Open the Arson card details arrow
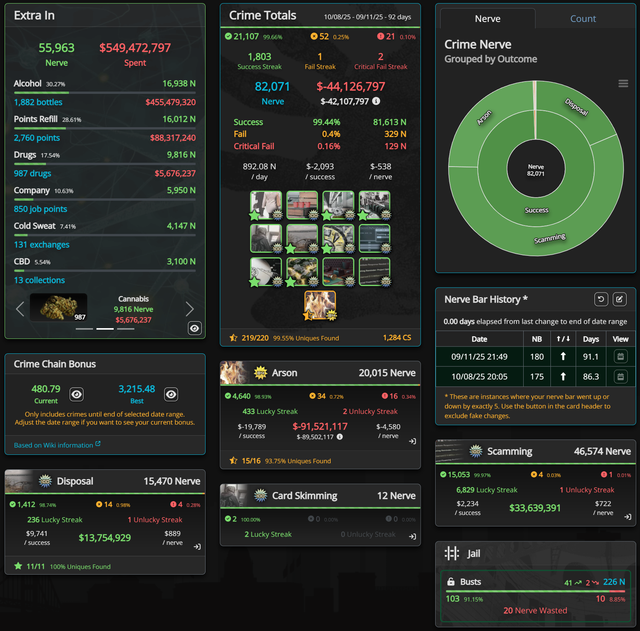Screen dimensions: 640x631 coord(413,441)
